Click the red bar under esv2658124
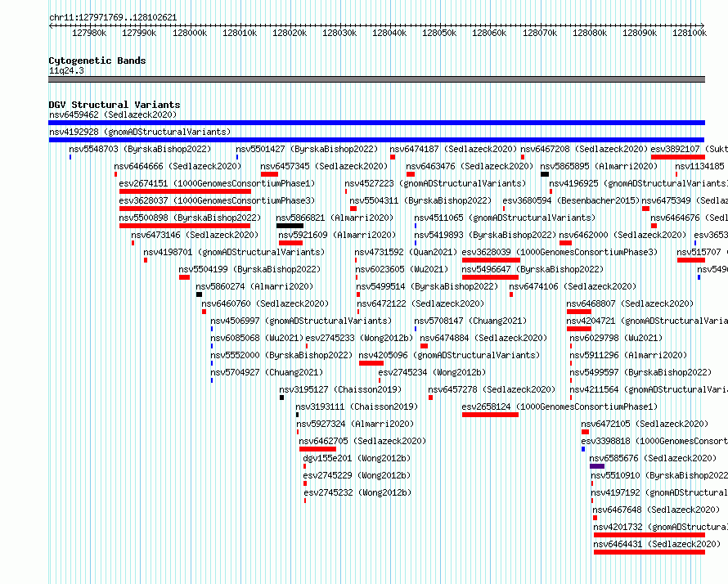This screenshot has width=728, height=584. 490,415
